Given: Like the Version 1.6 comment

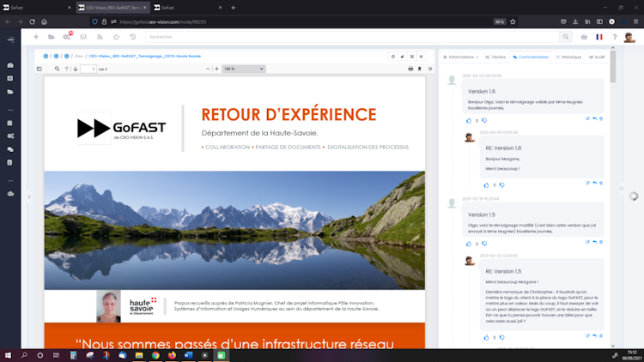Looking at the screenshot, I should pyautogui.click(x=469, y=121).
